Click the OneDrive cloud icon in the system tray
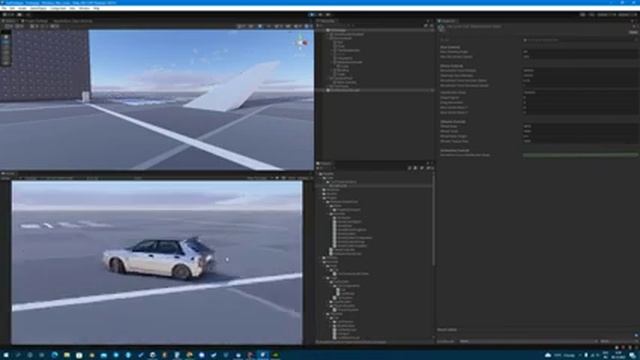640x360 pixels. (548, 355)
